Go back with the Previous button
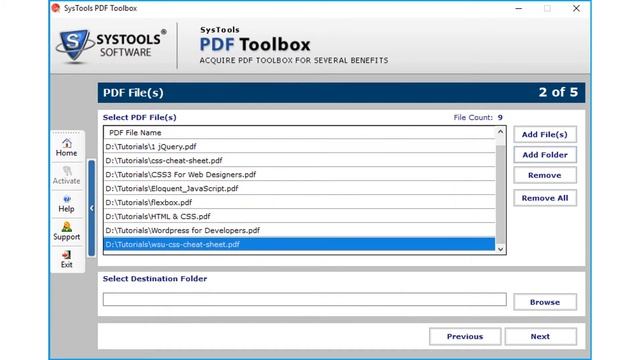This screenshot has height=360, width=640. pyautogui.click(x=465, y=336)
